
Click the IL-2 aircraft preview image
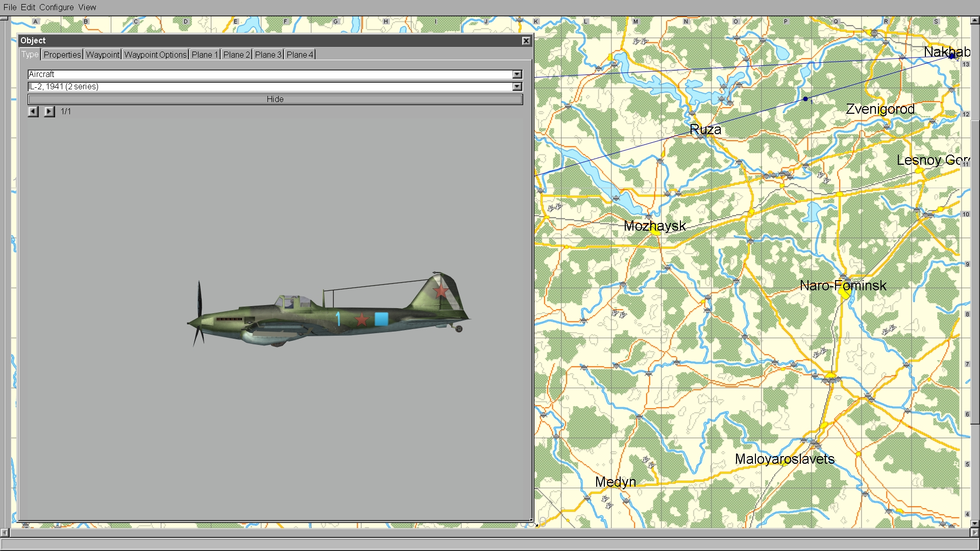click(x=327, y=311)
